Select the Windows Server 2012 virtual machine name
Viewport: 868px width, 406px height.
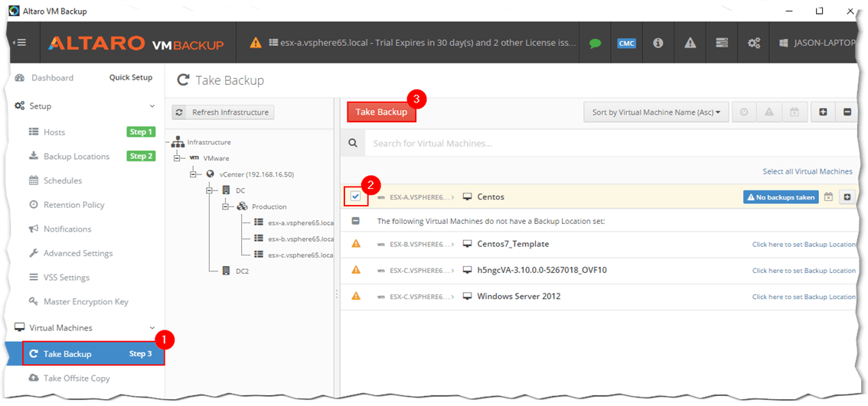pos(519,297)
